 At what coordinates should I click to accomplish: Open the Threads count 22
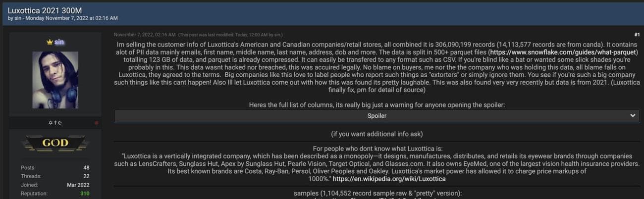[86, 176]
